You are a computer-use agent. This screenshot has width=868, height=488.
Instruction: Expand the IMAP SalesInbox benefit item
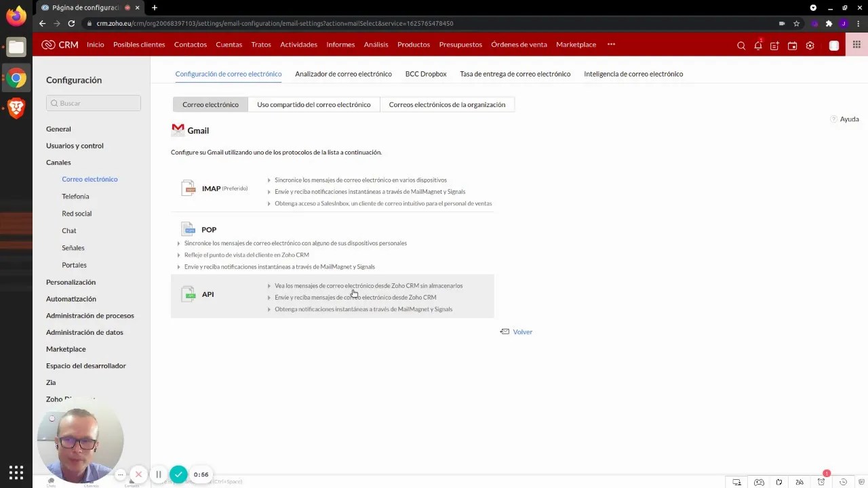[383, 203]
